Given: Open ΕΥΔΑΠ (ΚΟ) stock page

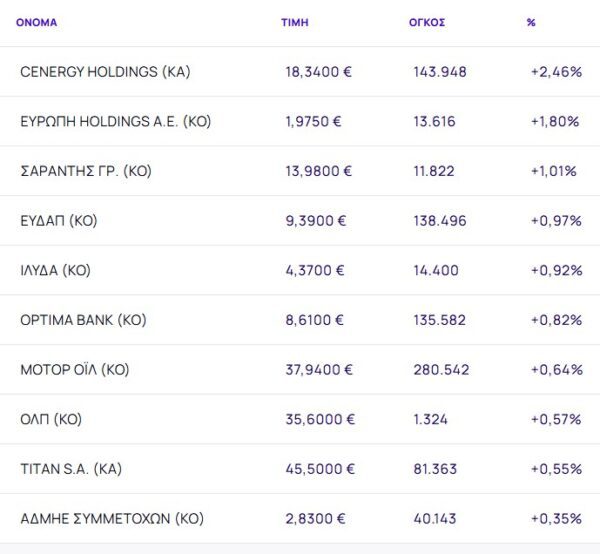Looking at the screenshot, I should pos(58,221).
